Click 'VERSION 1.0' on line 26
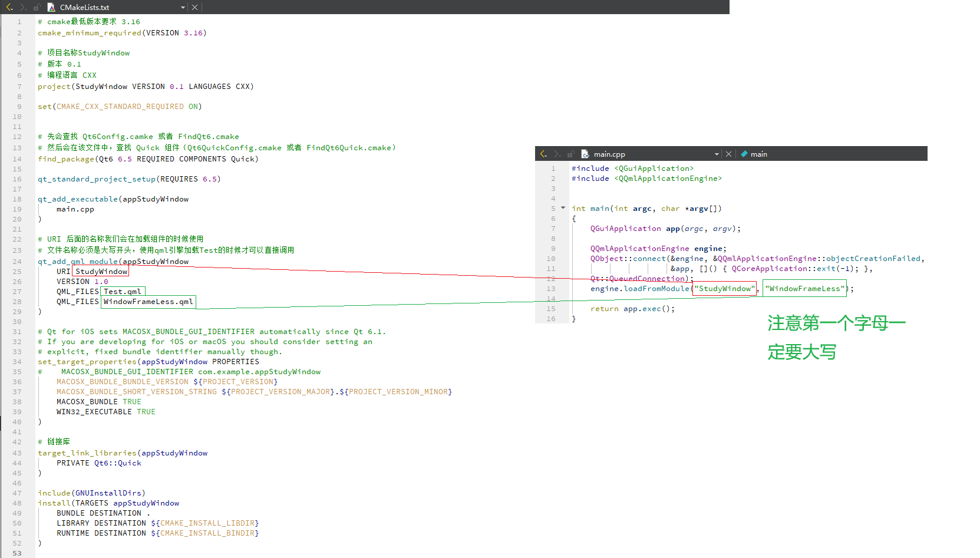 (x=83, y=282)
